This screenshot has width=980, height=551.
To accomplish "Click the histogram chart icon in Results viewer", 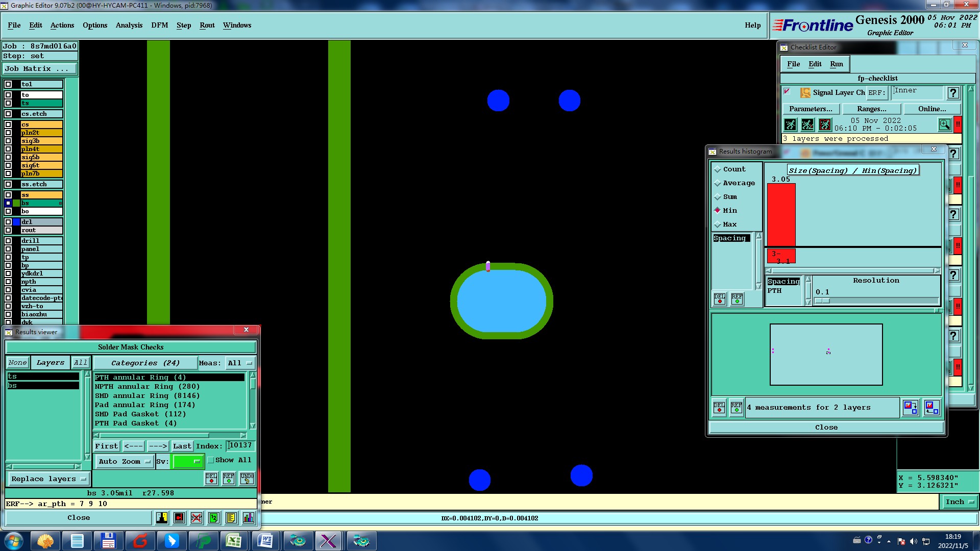I will [248, 518].
